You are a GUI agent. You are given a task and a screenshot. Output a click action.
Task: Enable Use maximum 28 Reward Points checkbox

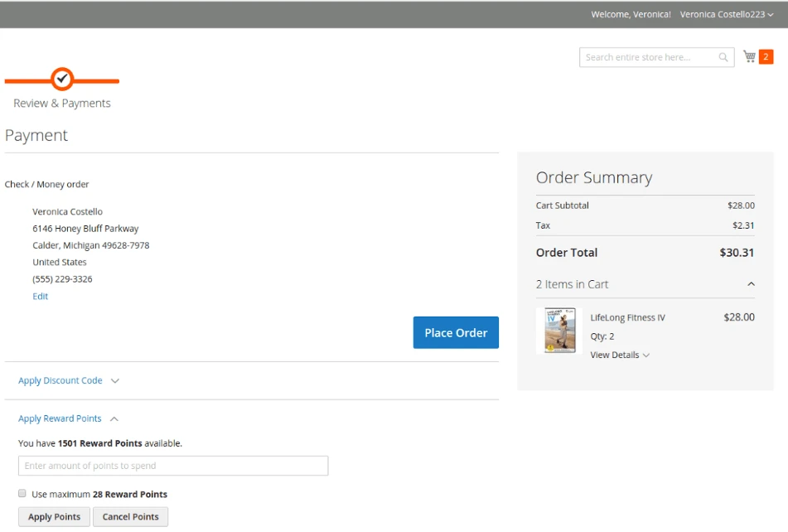22,494
